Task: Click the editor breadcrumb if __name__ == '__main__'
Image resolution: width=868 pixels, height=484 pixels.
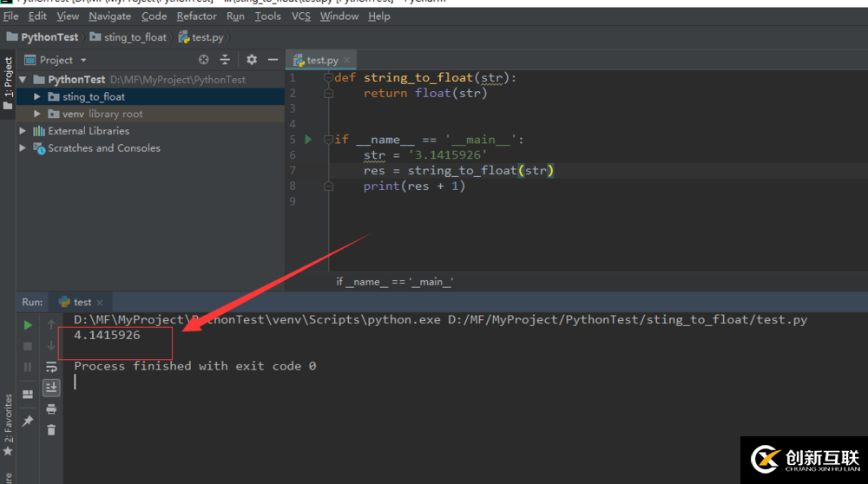Action: 395,282
